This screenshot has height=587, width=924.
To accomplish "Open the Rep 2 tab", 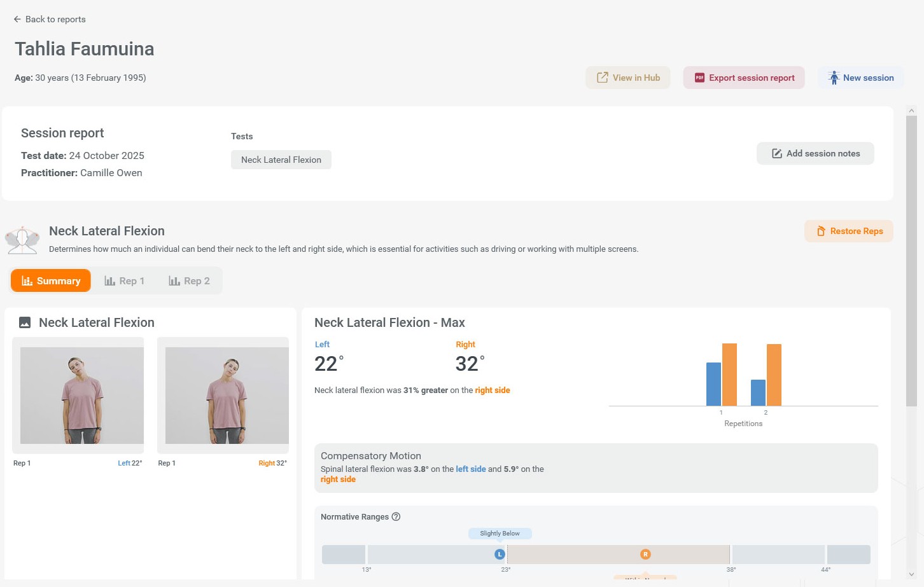I will (189, 280).
